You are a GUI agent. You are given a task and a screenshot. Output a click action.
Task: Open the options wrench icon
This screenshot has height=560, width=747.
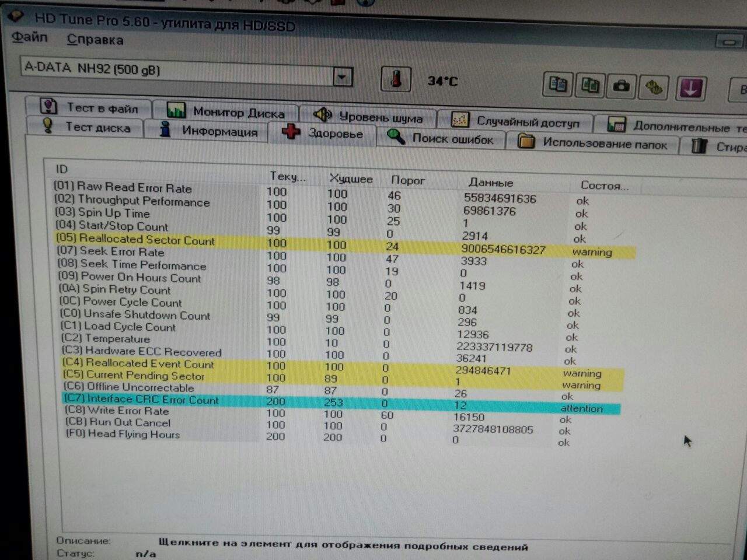654,87
